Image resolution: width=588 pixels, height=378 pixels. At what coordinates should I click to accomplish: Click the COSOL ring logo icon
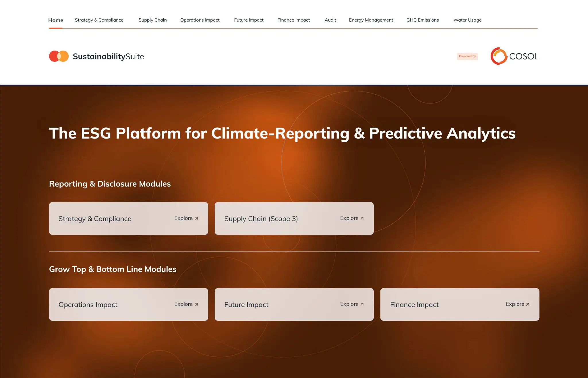tap(499, 56)
